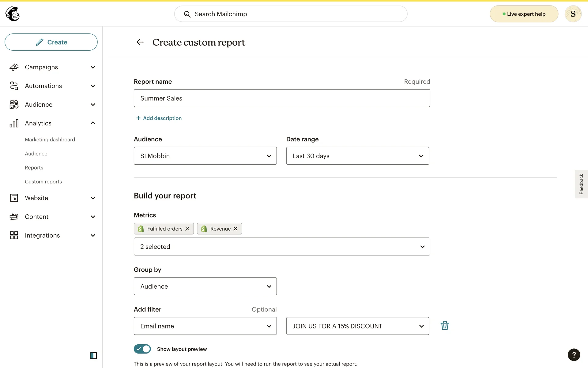Collapse the sidebar using panel icon
Image resolution: width=588 pixels, height=368 pixels.
93,355
